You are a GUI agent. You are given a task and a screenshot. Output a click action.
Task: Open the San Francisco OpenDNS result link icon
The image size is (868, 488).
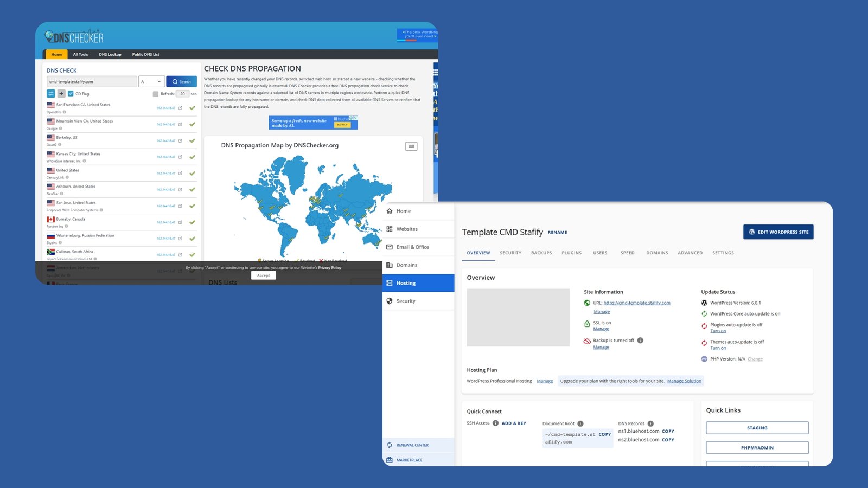[180, 108]
